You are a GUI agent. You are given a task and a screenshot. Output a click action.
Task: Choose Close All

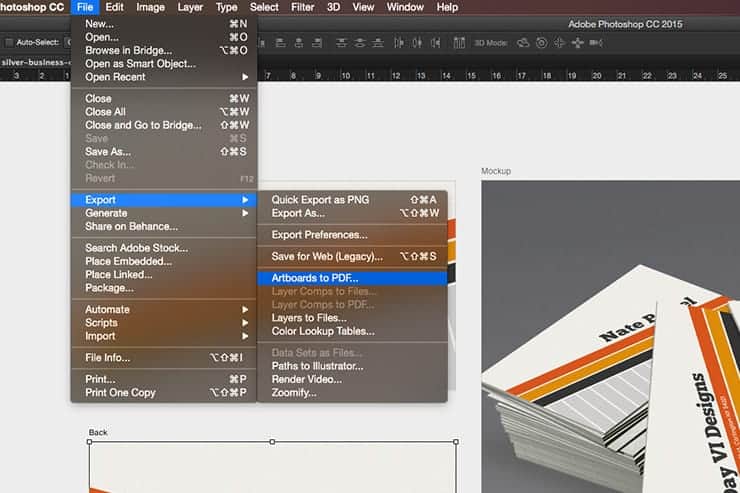tap(163, 112)
